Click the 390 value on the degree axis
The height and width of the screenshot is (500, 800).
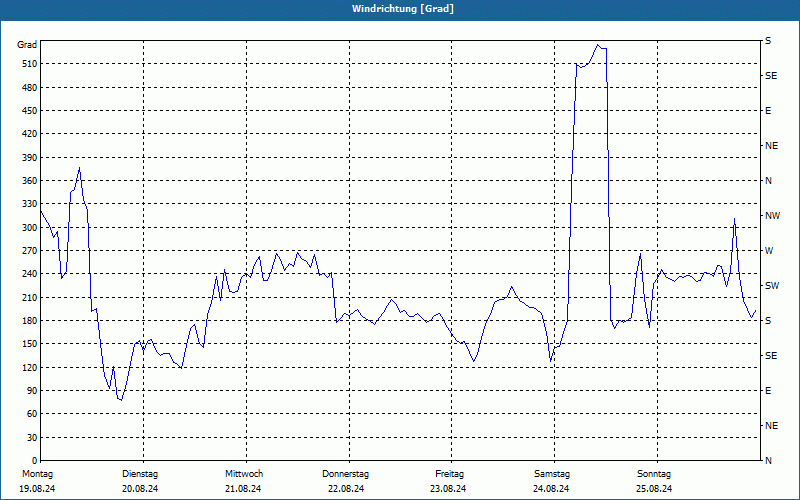click(30, 158)
